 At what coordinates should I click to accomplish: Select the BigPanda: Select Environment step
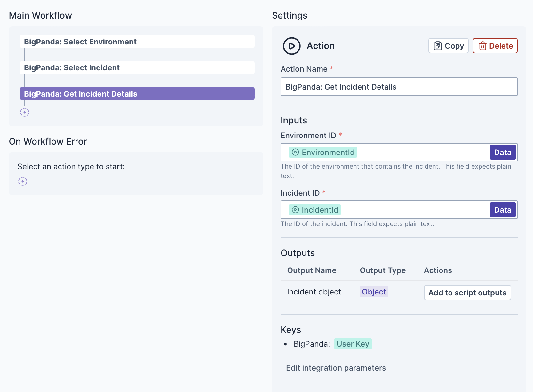click(137, 42)
